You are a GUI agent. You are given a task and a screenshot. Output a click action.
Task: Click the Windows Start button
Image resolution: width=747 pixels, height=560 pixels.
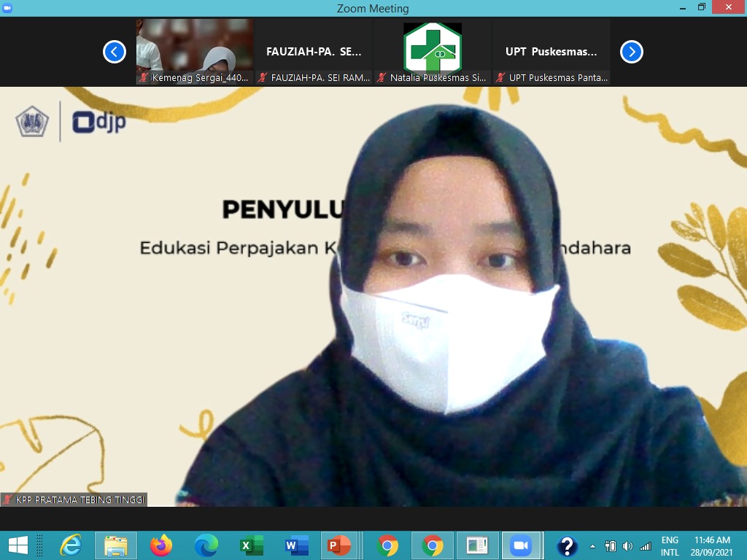pos(18,545)
